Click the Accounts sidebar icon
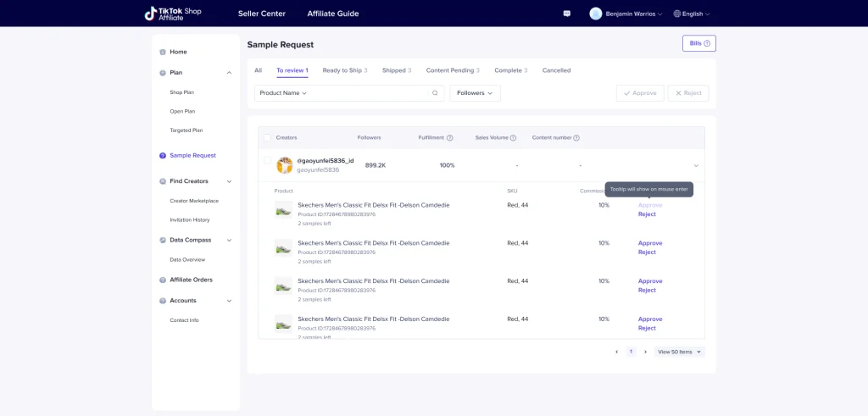Viewport: 868px width, 416px height. [163, 301]
